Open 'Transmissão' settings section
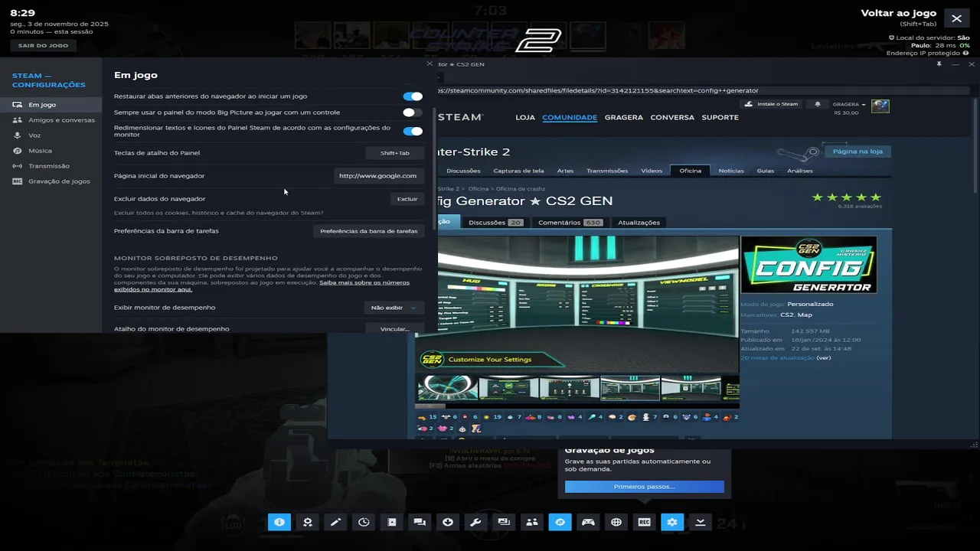Viewport: 980px width, 551px height. tap(51, 166)
